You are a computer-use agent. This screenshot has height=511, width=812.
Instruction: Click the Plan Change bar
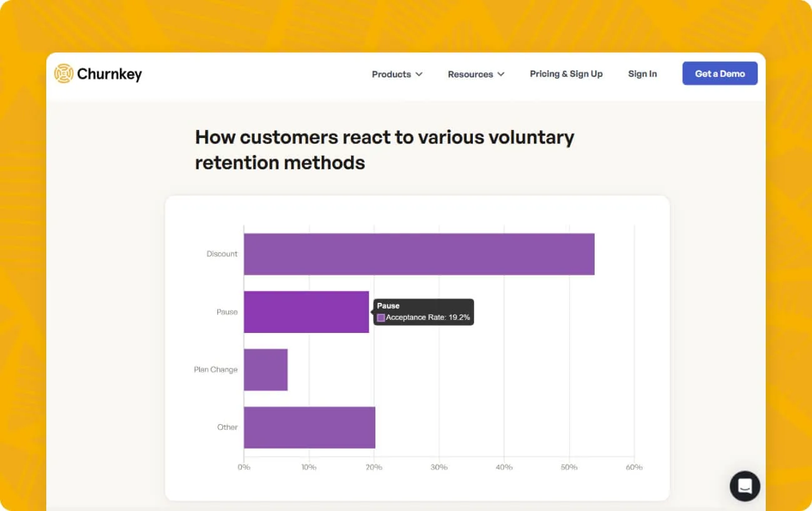point(265,370)
